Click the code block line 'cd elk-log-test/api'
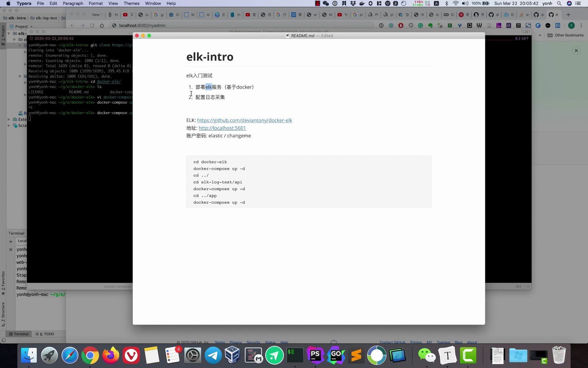 218,182
